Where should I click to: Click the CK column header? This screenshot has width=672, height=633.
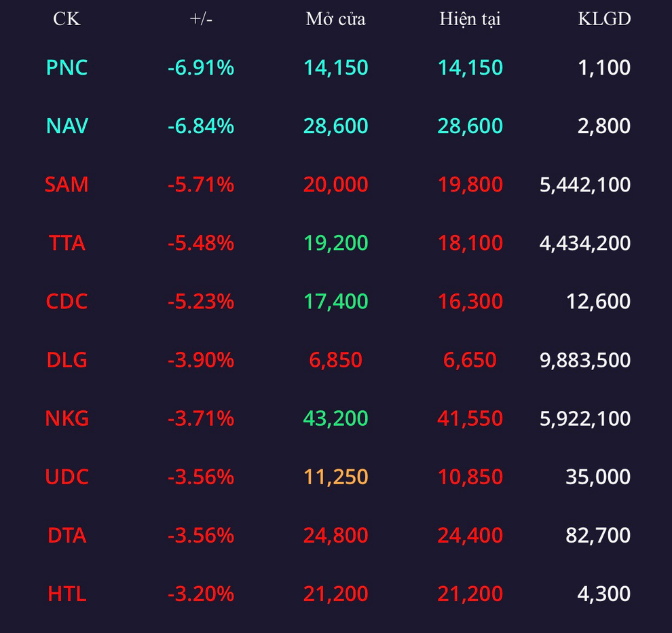[67, 19]
